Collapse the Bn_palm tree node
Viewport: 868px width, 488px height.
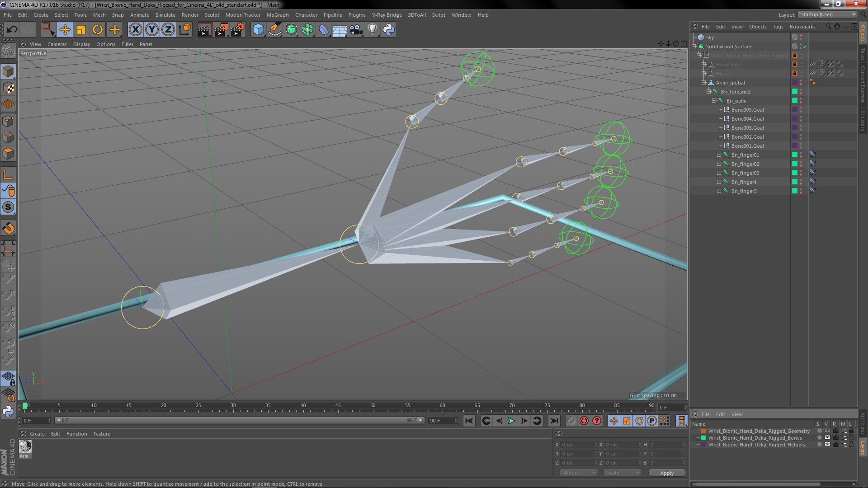tap(714, 101)
